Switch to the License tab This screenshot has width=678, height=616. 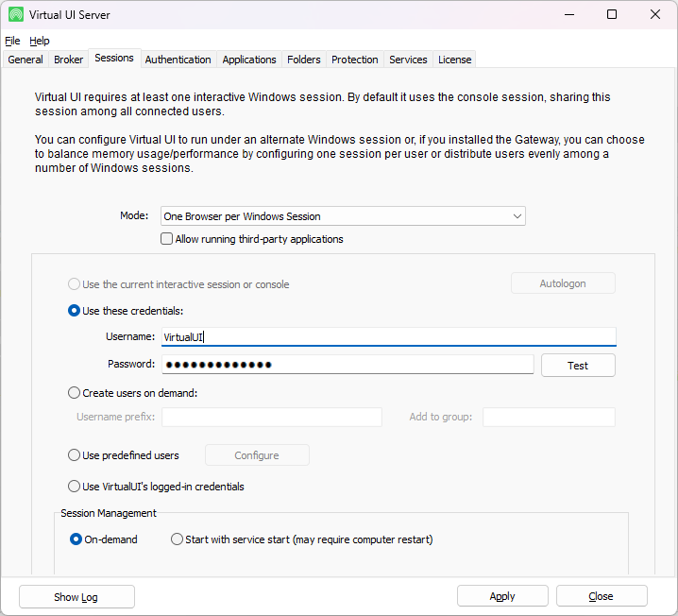point(454,60)
